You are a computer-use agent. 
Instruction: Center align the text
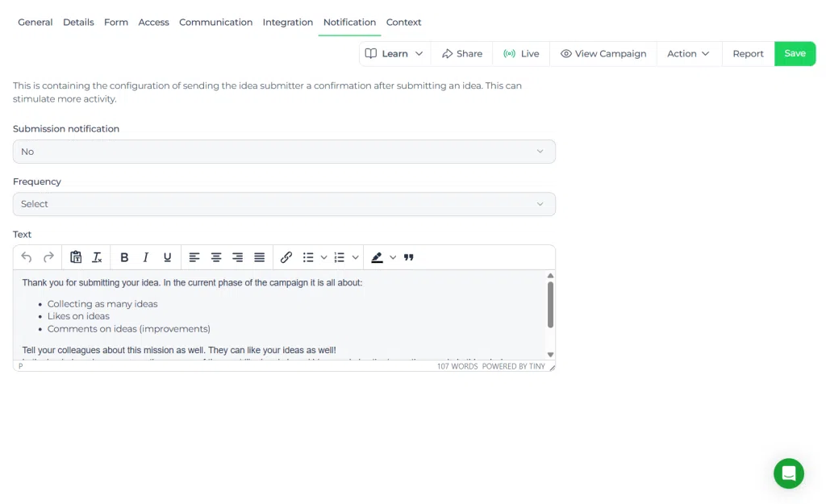click(216, 257)
